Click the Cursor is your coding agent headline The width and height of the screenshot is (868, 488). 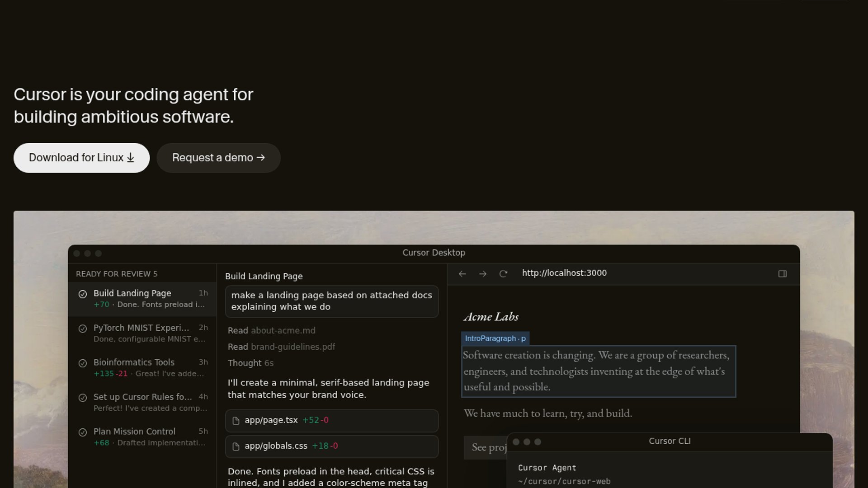[x=133, y=106]
